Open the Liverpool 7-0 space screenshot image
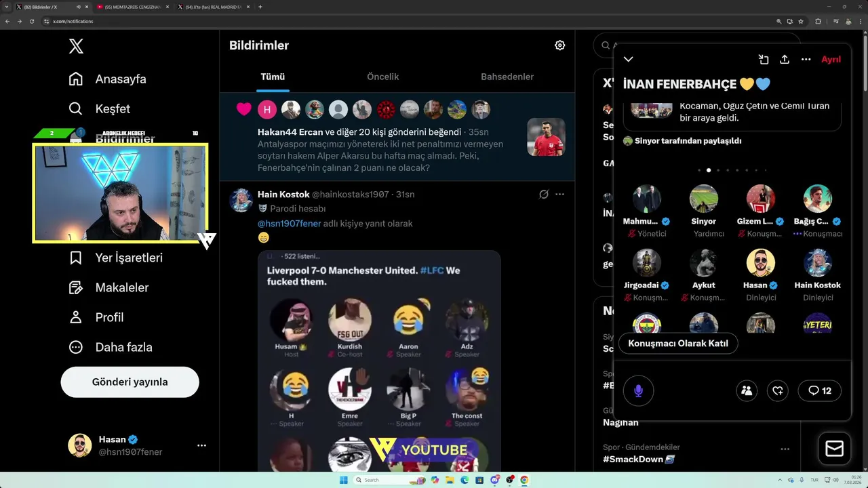This screenshot has height=488, width=868. pyautogui.click(x=379, y=361)
